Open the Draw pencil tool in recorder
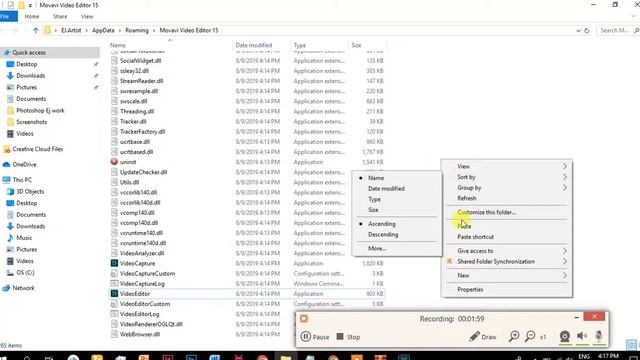The image size is (640, 360). click(482, 337)
